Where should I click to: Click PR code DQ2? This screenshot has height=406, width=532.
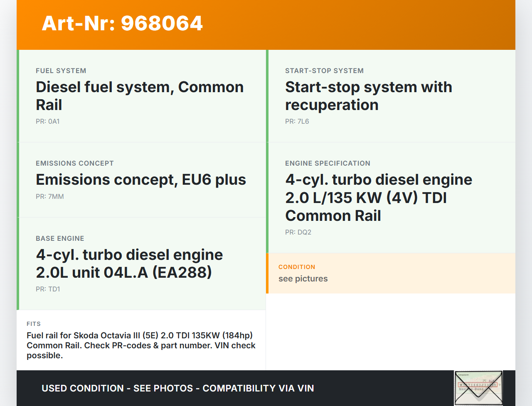tap(298, 232)
